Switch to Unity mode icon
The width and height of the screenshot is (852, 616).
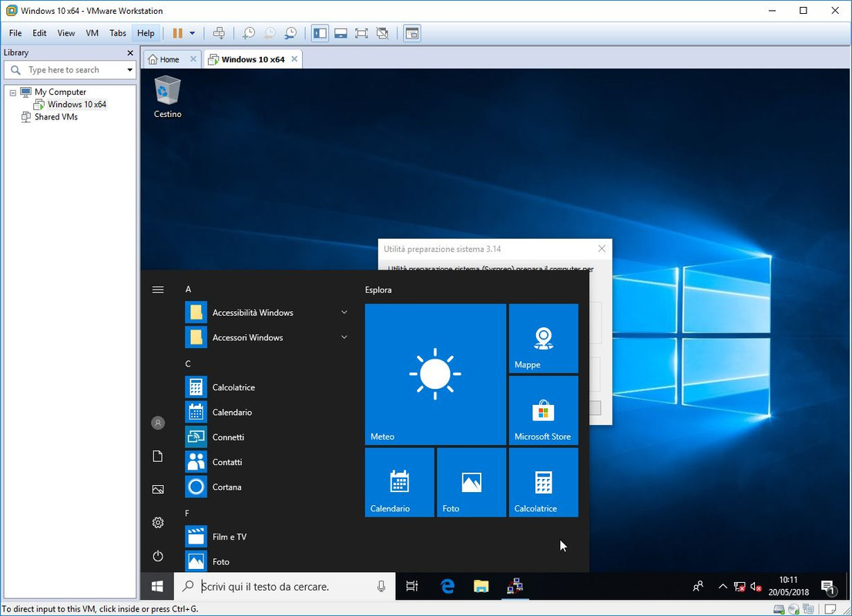(x=383, y=33)
